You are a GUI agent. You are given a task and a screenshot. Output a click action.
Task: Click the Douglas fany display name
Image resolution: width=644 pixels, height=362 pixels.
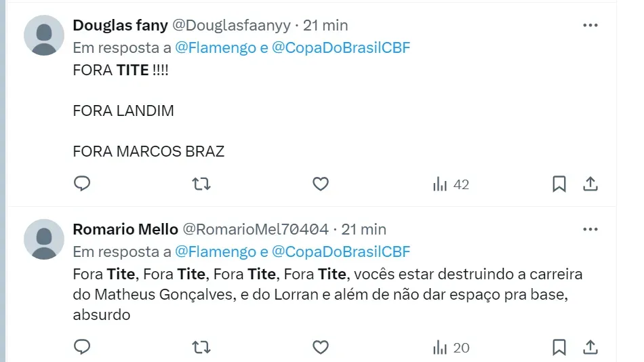[120, 25]
